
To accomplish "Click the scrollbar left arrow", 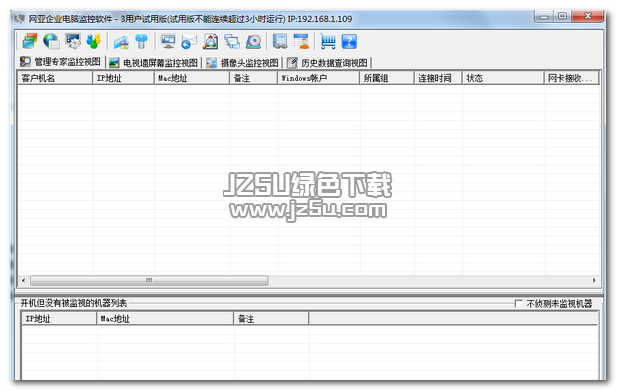I will (x=24, y=280).
